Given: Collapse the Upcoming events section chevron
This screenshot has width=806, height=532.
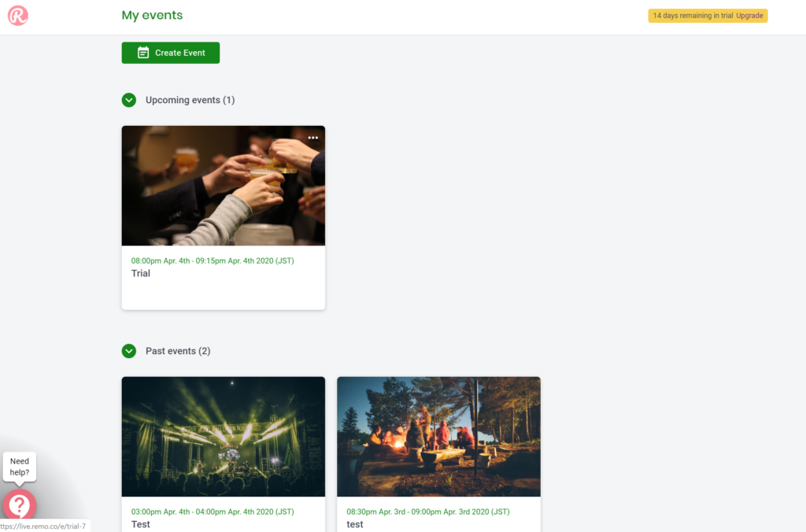Looking at the screenshot, I should 129,100.
